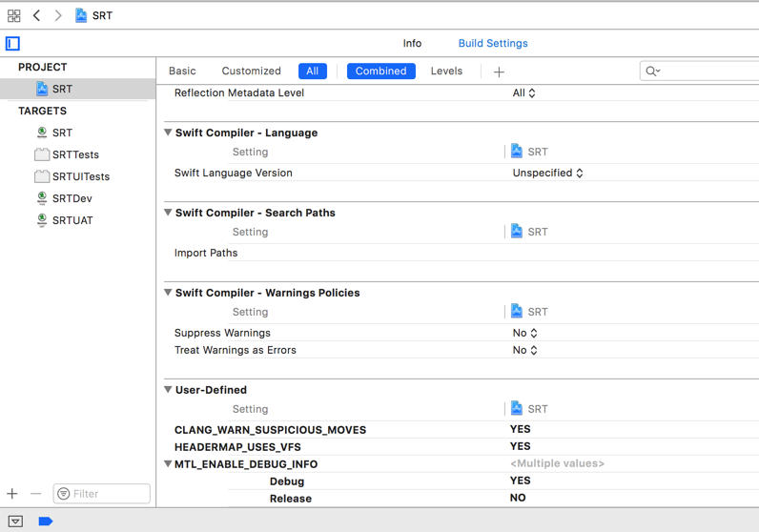Click Treat Warnings as Errors name

(236, 350)
